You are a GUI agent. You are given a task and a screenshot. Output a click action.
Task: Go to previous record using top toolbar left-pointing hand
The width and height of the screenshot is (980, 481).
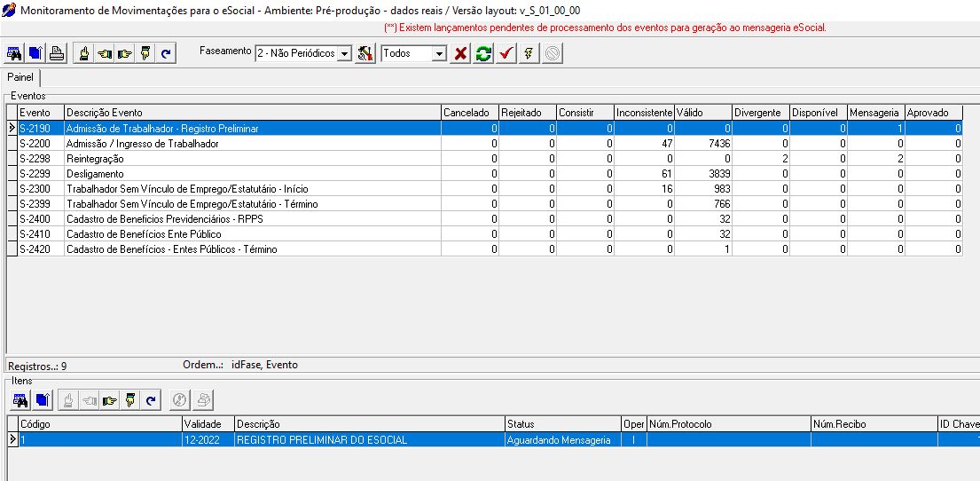[x=104, y=54]
